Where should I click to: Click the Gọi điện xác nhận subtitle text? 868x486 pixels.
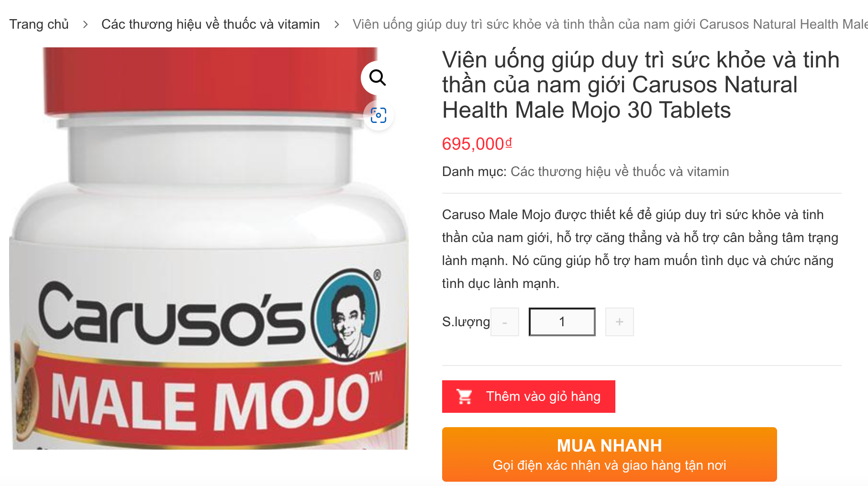pos(610,465)
